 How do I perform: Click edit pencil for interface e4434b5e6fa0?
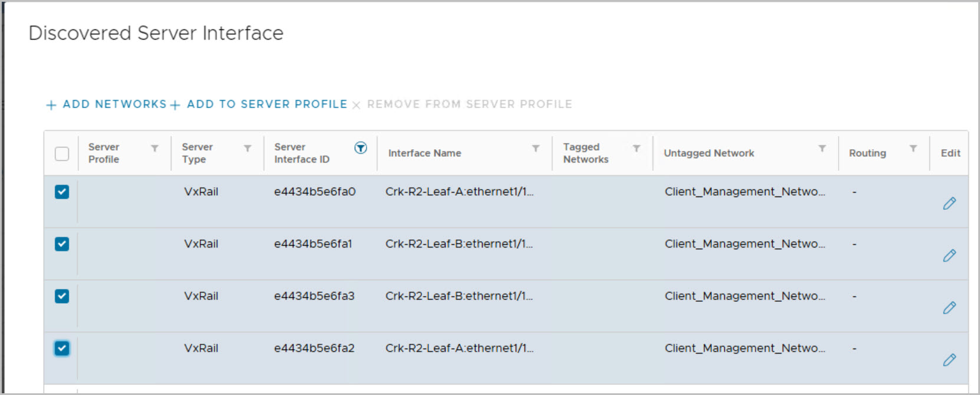(949, 203)
